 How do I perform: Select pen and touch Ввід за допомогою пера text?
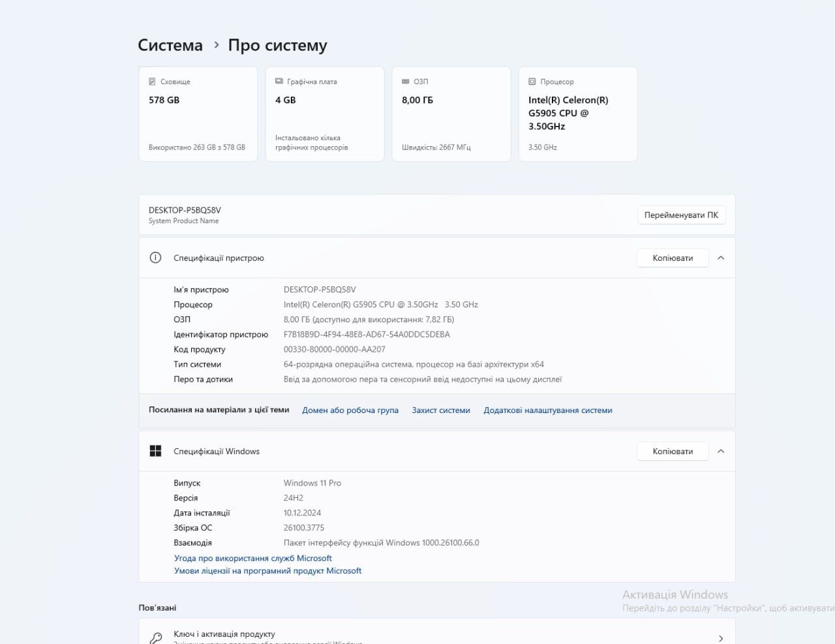point(423,380)
